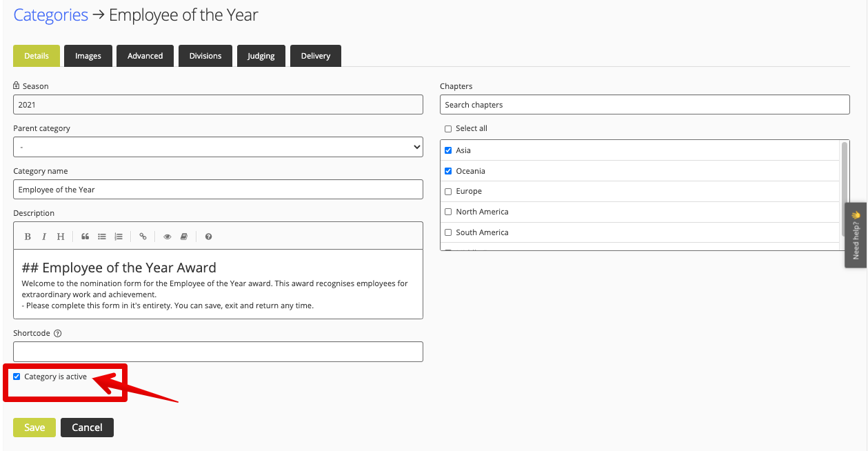Viewport: 868px width, 451px height.
Task: Apply italic formatting in the description editor
Action: tap(44, 237)
